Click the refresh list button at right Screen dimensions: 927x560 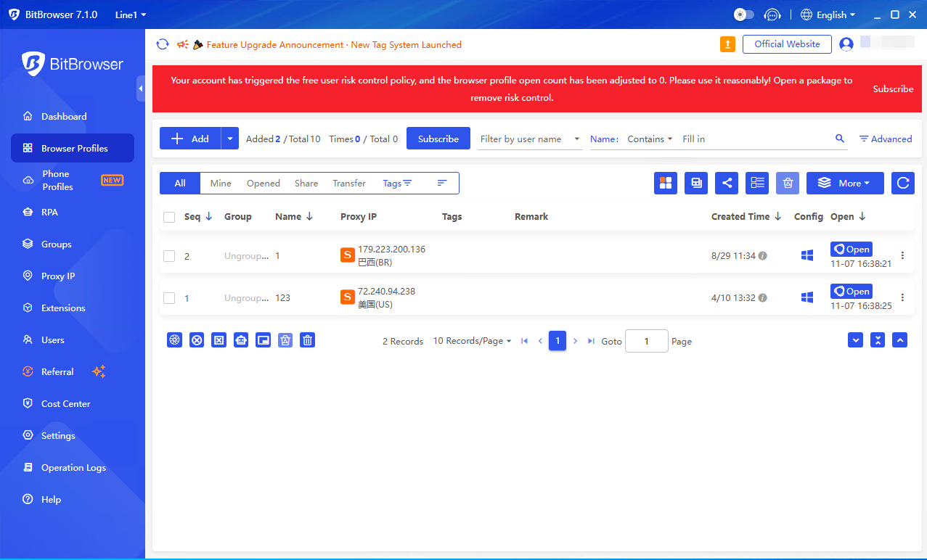click(x=903, y=183)
